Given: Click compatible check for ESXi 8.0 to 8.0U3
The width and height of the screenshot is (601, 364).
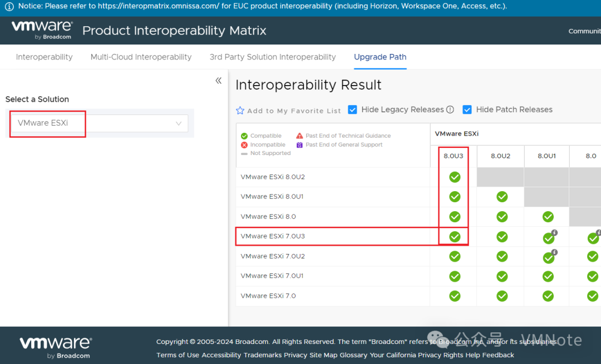Looking at the screenshot, I should (455, 217).
